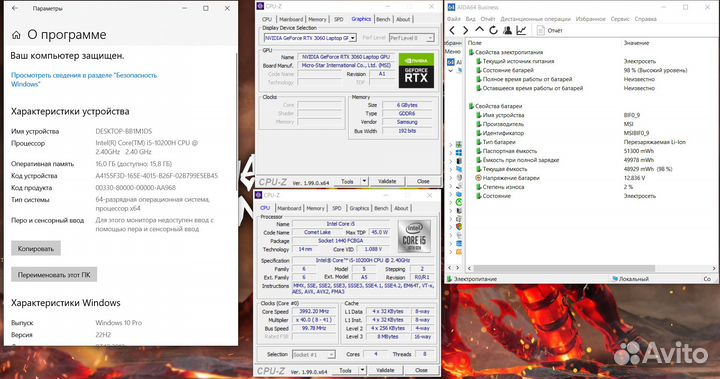Click the Отчёт report toolbar button
The image size is (720, 379).
pyautogui.click(x=550, y=30)
